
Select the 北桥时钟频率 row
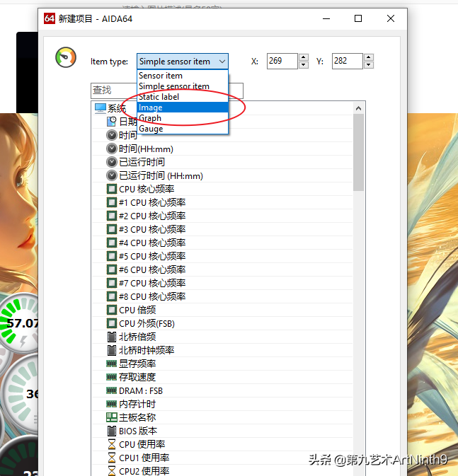[x=222, y=350]
